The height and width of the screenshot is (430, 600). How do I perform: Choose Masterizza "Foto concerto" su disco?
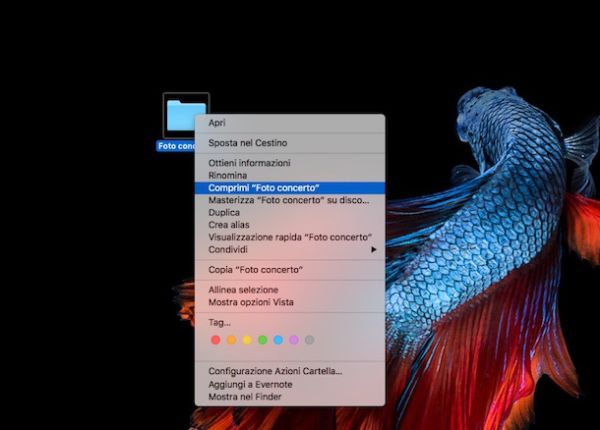click(x=288, y=200)
